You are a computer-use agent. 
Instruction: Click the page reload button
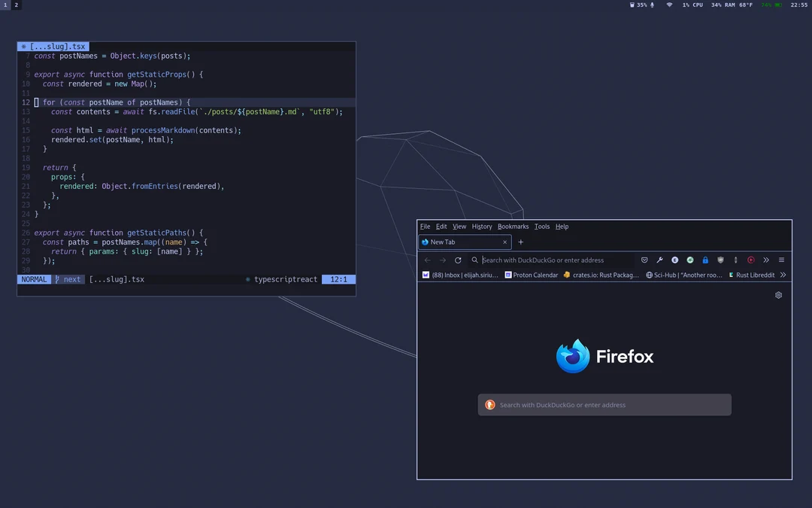[458, 260]
